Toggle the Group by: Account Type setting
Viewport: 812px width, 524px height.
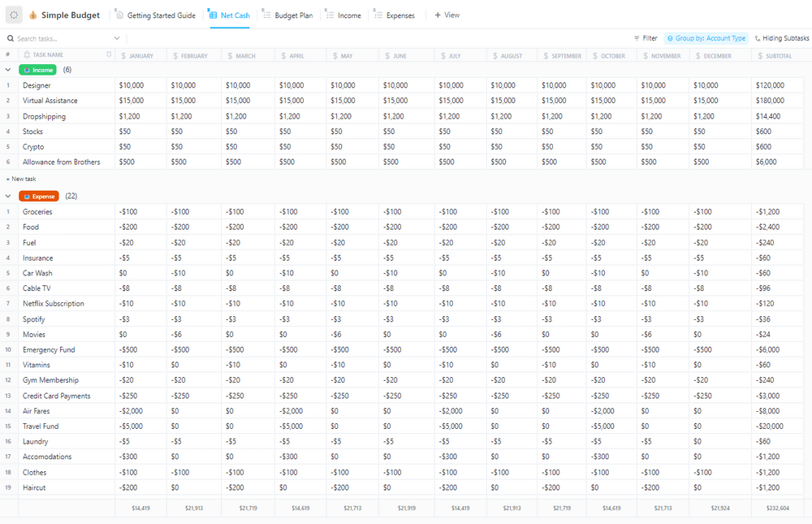[x=706, y=37]
